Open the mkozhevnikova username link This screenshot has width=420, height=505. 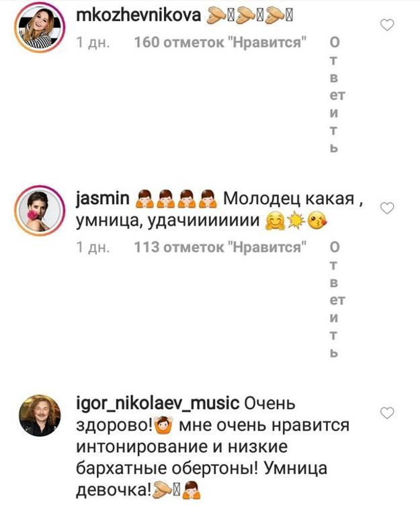(x=138, y=15)
